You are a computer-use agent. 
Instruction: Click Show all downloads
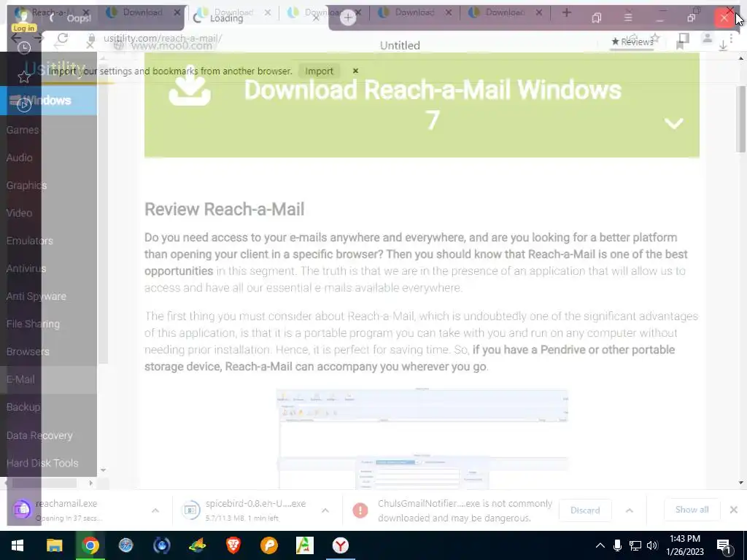pos(692,510)
